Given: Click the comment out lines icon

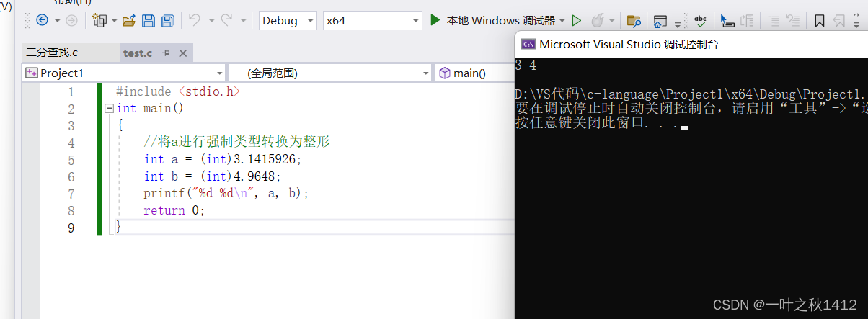Looking at the screenshot, I should tap(774, 21).
